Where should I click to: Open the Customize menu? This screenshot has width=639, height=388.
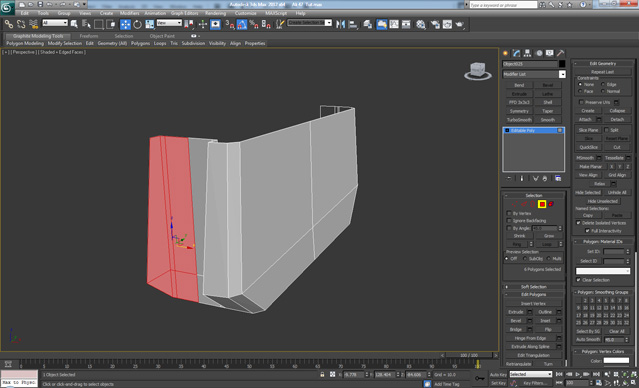click(x=246, y=13)
